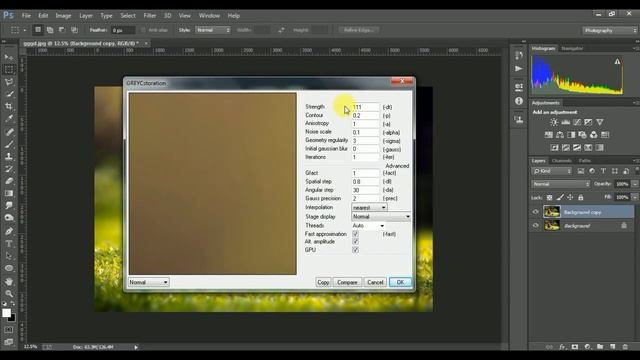Image resolution: width=640 pixels, height=360 pixels.
Task: Click the Feather input field
Action: pos(123,30)
